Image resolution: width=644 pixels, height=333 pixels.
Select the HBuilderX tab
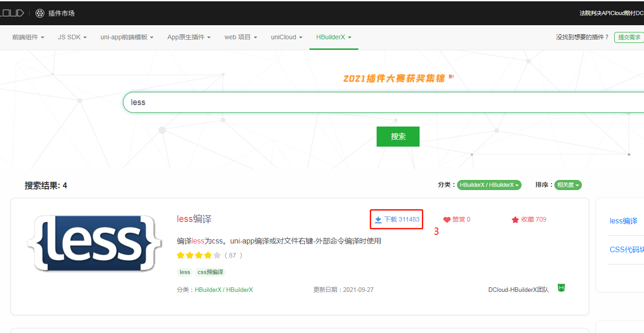tap(334, 37)
